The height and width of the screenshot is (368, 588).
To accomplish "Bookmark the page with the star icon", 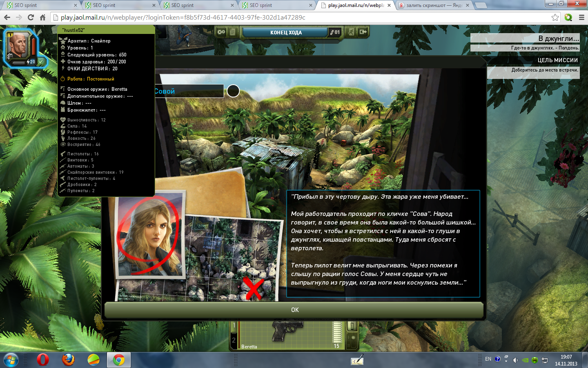I will point(555,18).
